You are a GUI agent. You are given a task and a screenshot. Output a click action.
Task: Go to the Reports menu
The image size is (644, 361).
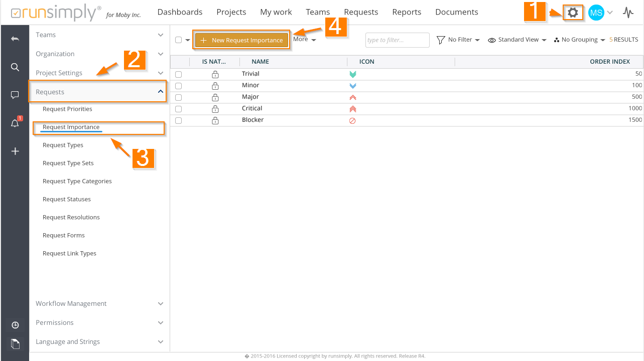[x=407, y=12]
